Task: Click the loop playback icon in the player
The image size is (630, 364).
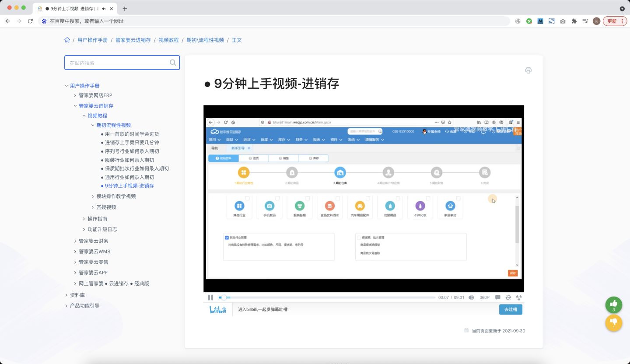Action: click(x=508, y=297)
